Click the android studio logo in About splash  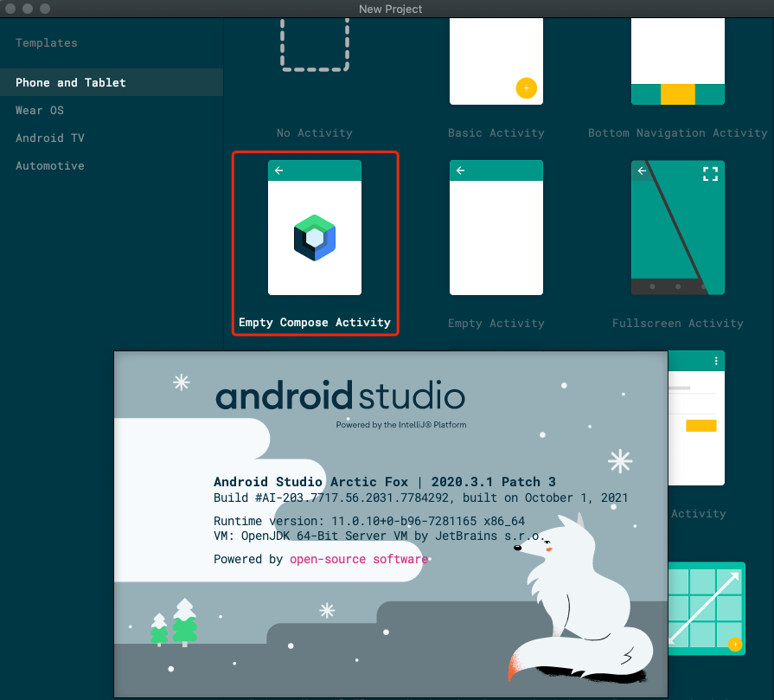[341, 395]
